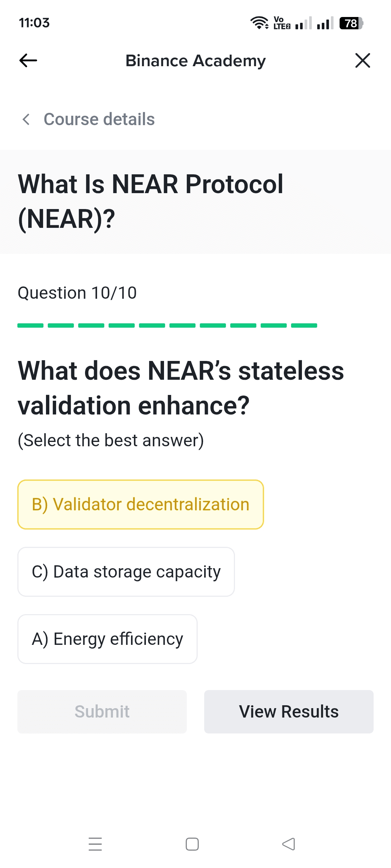Tap the battery level indicator
This screenshot has height=868, width=391.
pos(351,23)
